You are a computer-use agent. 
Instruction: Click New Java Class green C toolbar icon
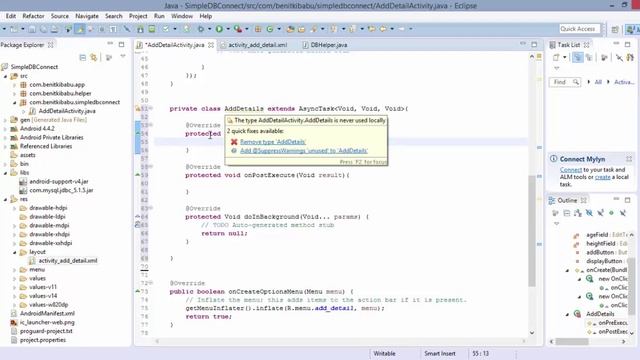pos(270,29)
